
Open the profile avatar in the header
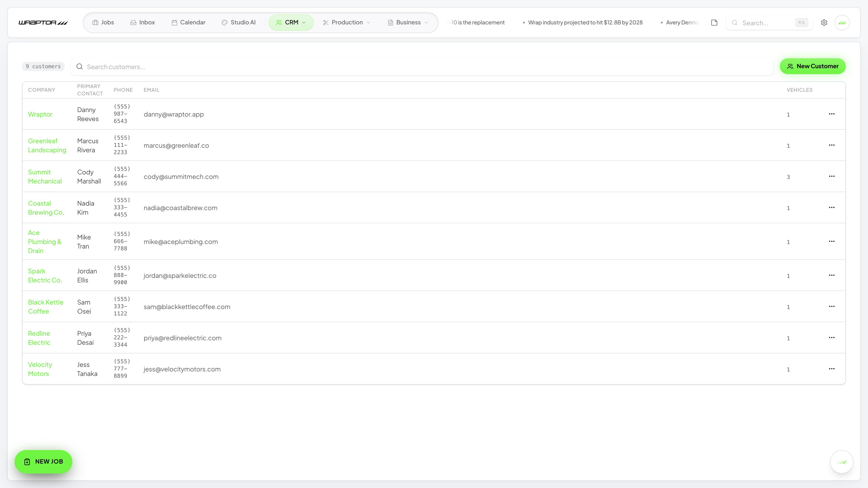(x=842, y=23)
